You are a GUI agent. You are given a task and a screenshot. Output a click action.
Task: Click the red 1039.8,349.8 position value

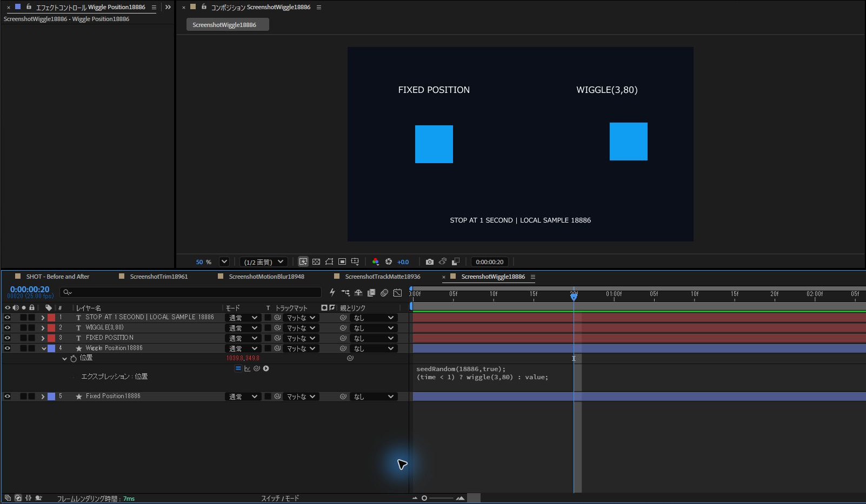[x=243, y=358]
